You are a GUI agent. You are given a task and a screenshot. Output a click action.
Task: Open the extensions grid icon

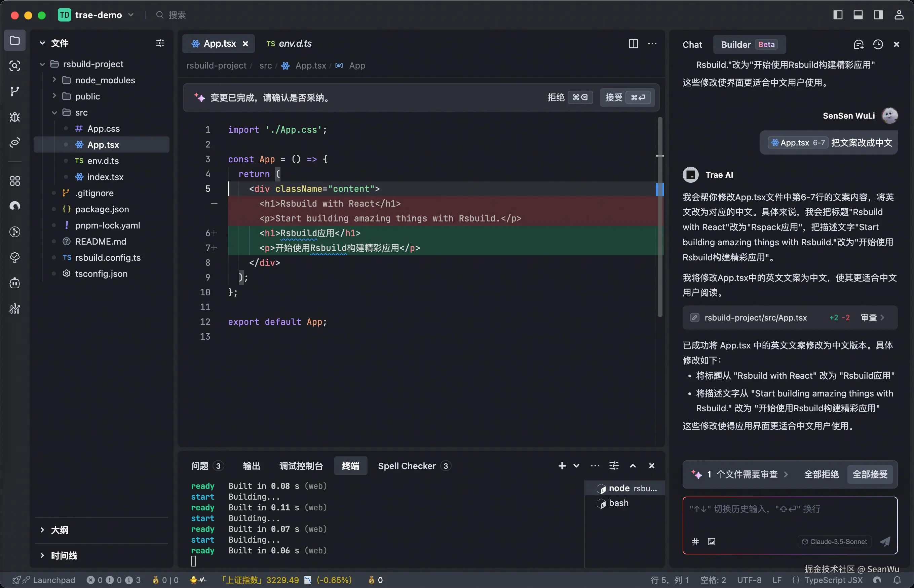(x=14, y=181)
